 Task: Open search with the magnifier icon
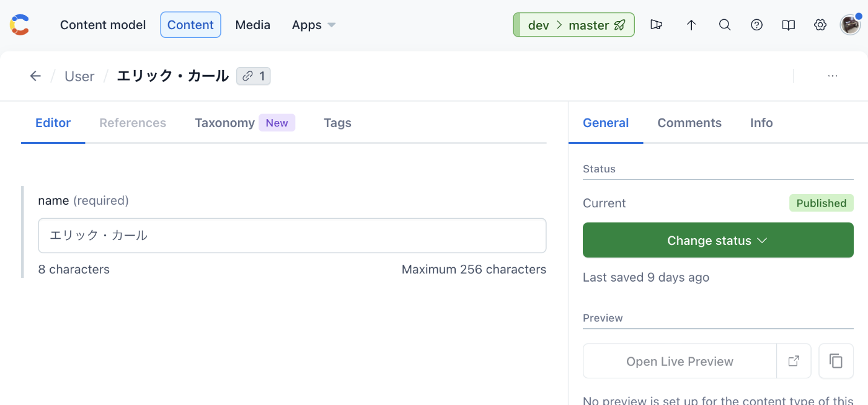pyautogui.click(x=724, y=25)
